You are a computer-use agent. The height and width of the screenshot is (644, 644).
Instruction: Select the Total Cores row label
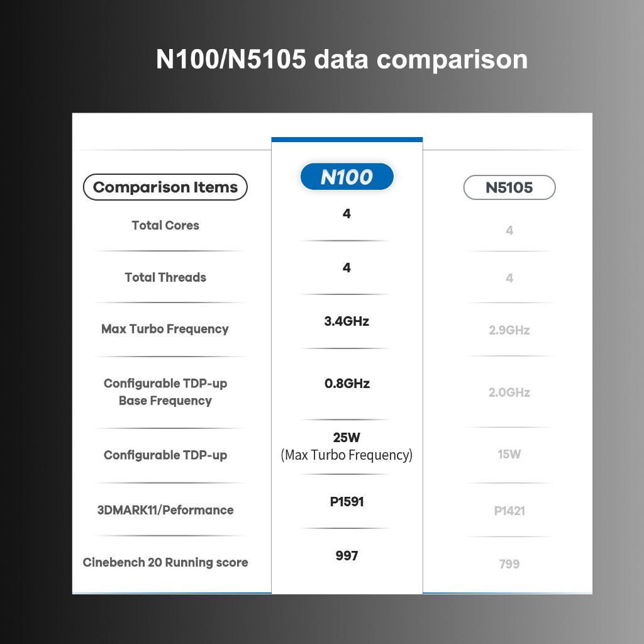click(x=165, y=225)
